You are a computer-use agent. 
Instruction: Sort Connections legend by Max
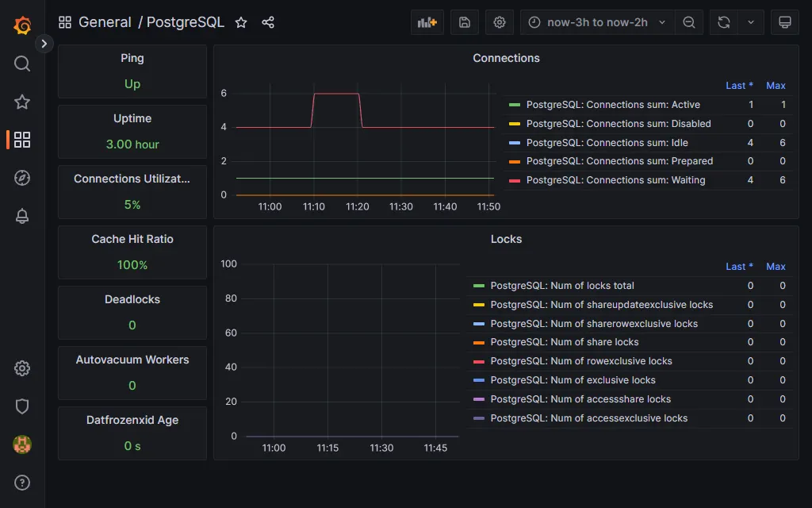776,86
